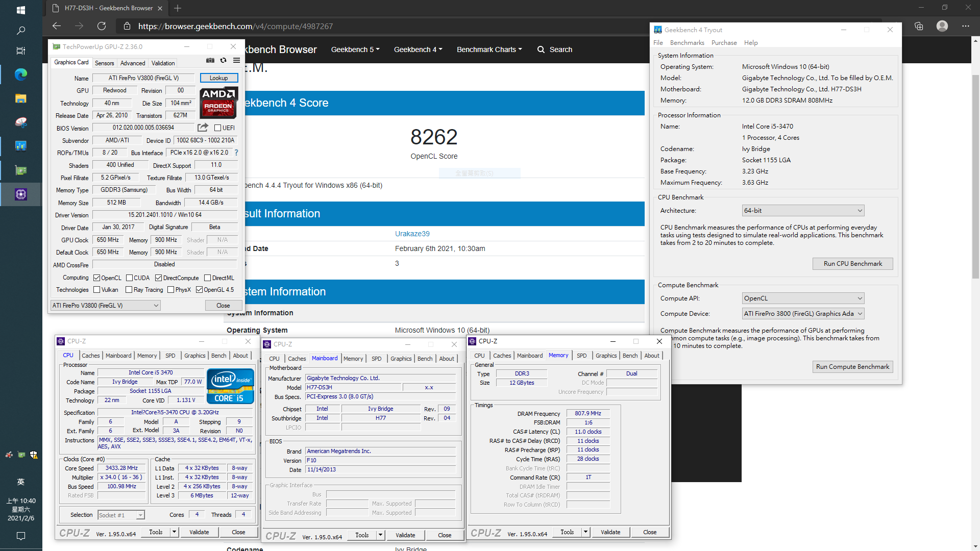Toggle the Ray Tracing checkbox
This screenshot has width=980, height=551.
[129, 290]
